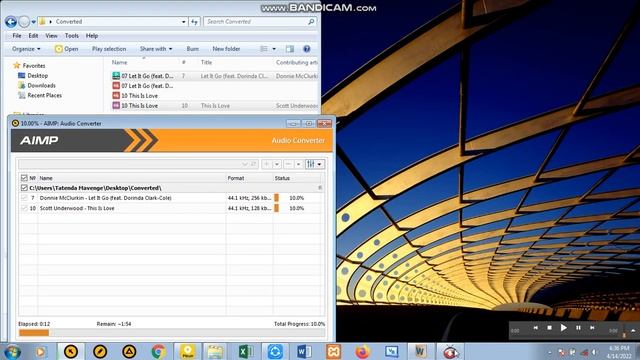Click the Stop button in the Bandicam overlay
Image resolution: width=640 pixels, height=360 pixels.
coord(549,327)
